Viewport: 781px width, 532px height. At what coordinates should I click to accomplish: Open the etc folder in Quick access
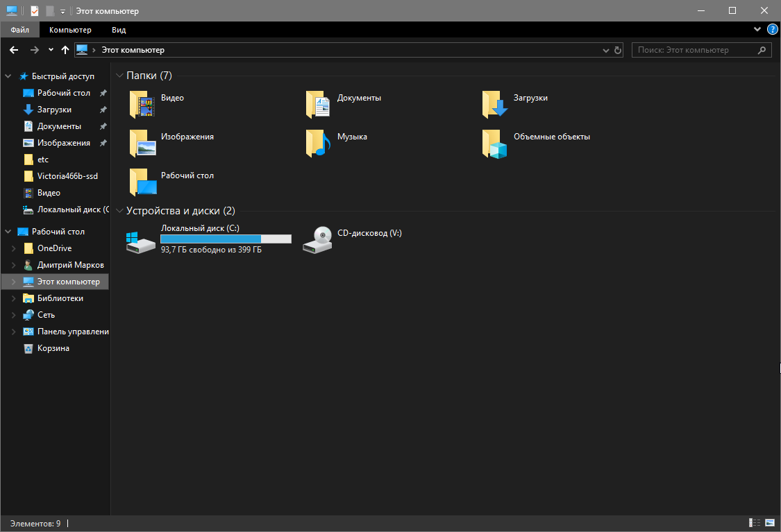(x=43, y=160)
